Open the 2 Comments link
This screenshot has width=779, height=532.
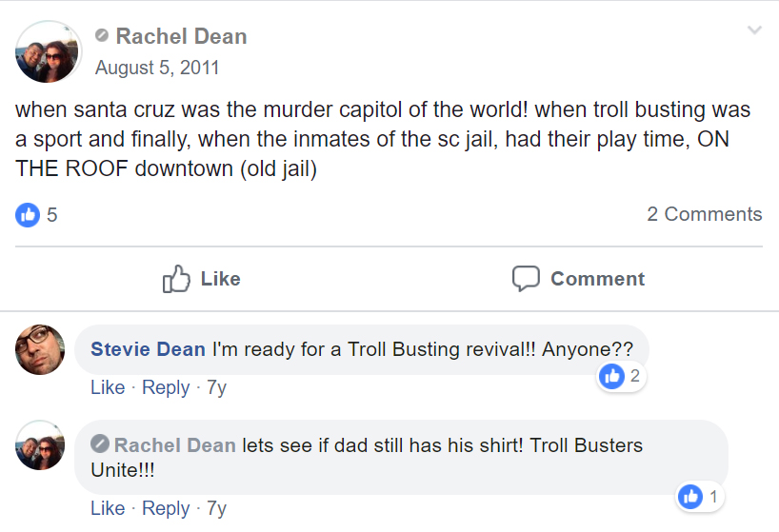[704, 214]
